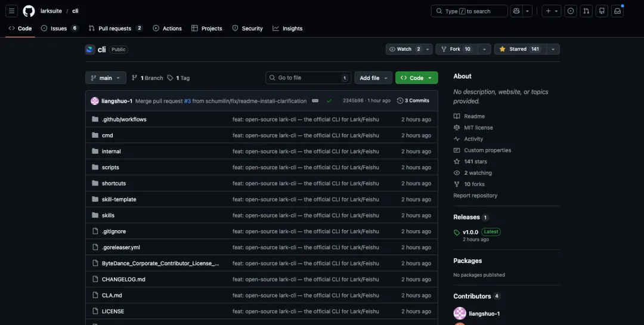The image size is (644, 325).
Task: Focus the Type / to search field
Action: [469, 11]
